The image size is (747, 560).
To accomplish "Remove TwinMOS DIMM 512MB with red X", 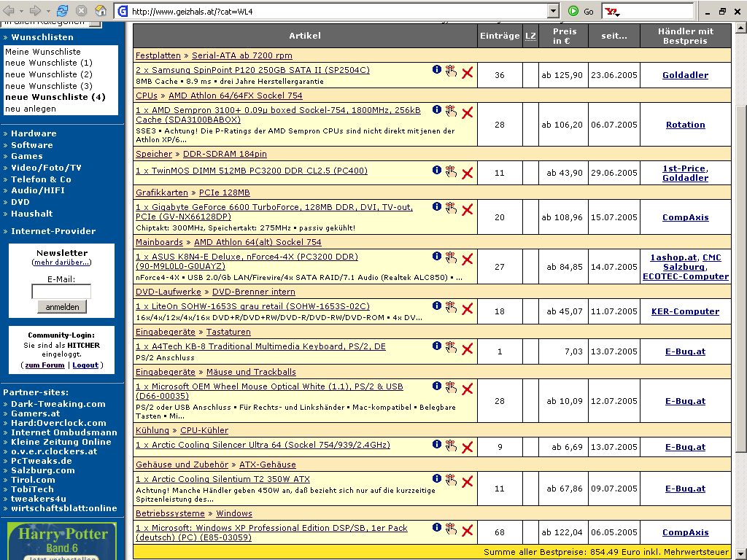I will click(x=468, y=173).
